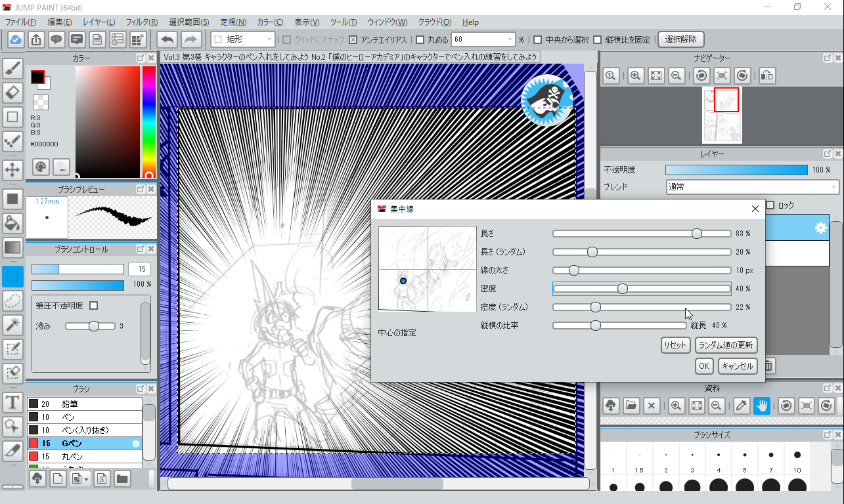
Task: Open the 選択範囲(S) menu
Action: coord(189,22)
